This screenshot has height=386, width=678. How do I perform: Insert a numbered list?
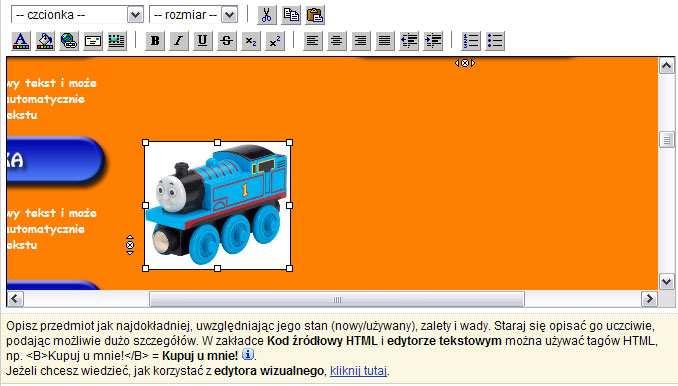(x=471, y=41)
